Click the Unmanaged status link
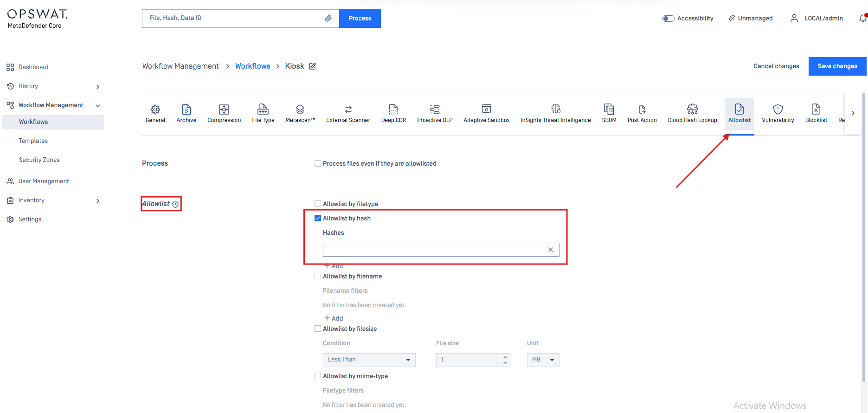 coord(751,18)
